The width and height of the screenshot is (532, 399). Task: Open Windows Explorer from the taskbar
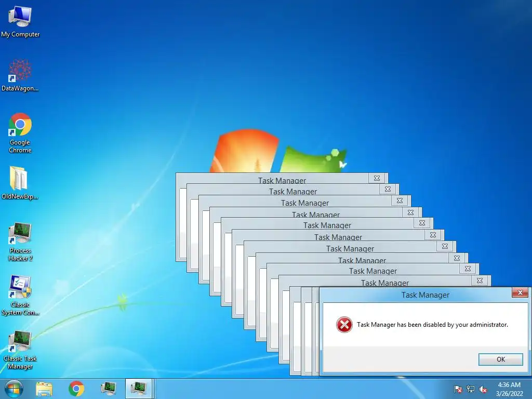click(44, 389)
